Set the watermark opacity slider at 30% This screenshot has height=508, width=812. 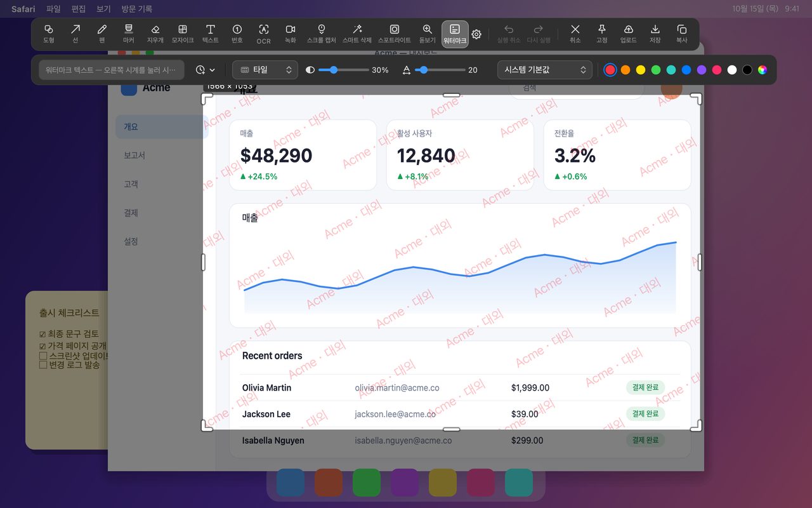tap(343, 70)
